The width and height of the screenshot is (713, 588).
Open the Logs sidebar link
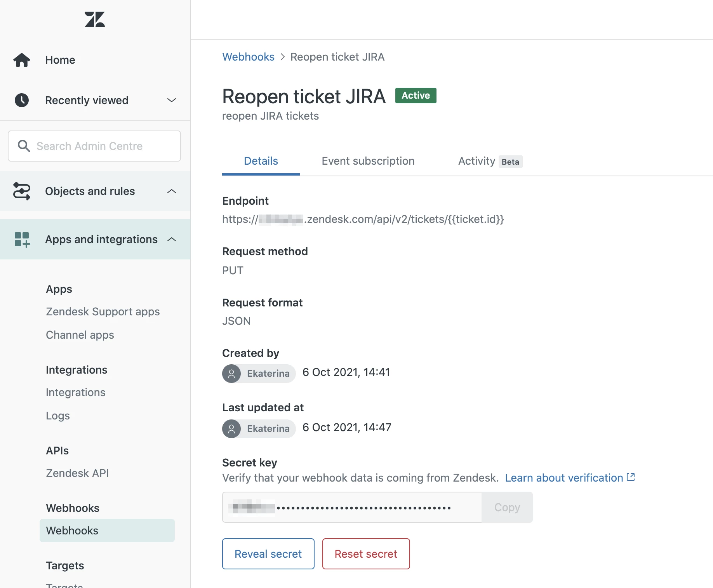click(58, 416)
